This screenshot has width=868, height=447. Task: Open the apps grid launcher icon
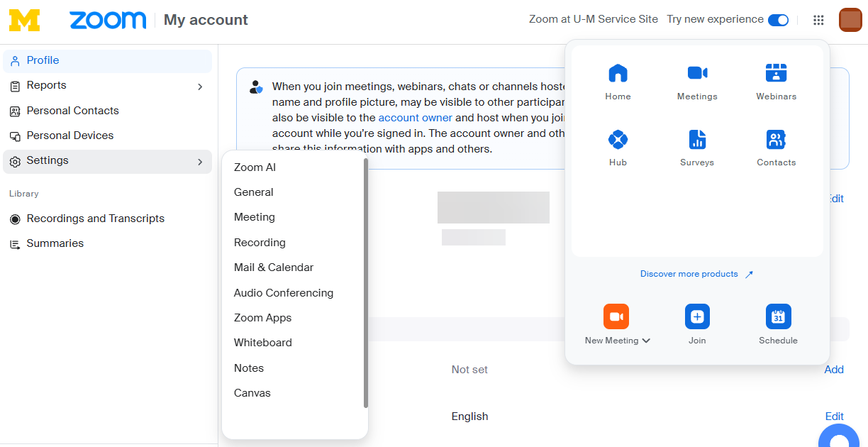[x=818, y=20]
